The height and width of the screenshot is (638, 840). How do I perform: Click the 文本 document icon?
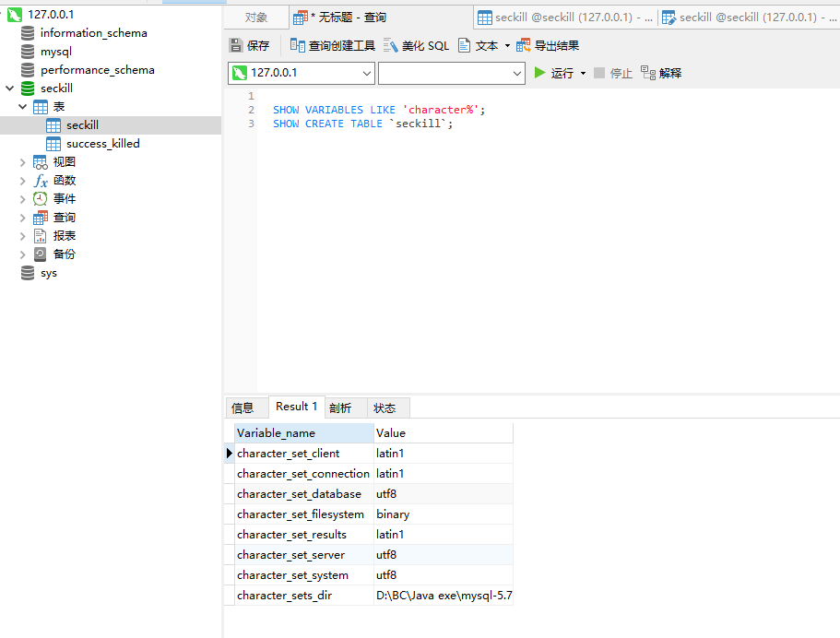[x=464, y=45]
